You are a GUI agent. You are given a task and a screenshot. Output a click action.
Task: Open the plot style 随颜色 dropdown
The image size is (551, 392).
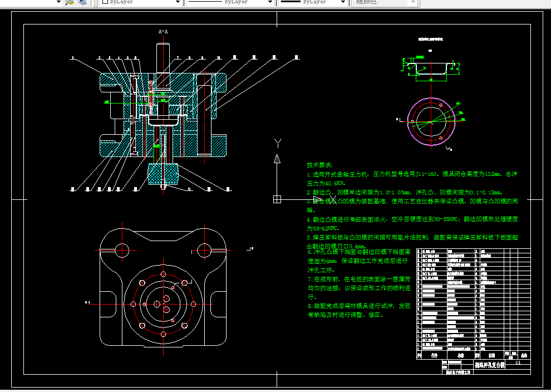pyautogui.click(x=384, y=2)
